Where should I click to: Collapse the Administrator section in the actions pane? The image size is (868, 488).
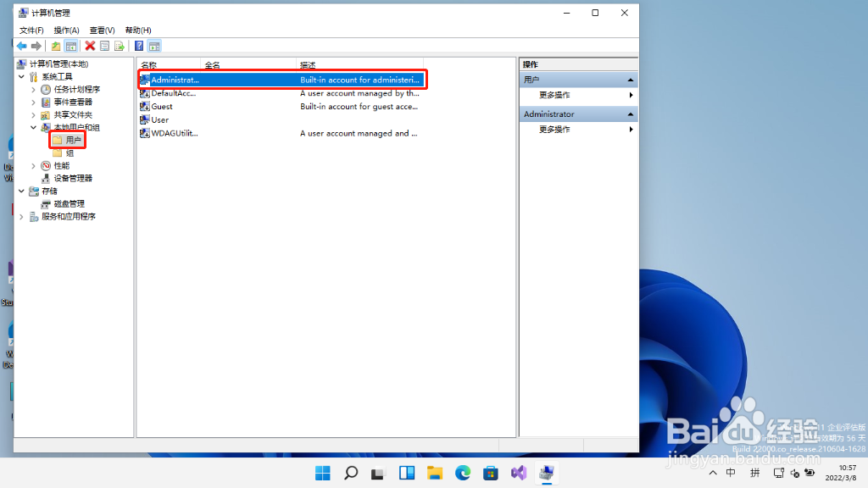(x=630, y=114)
